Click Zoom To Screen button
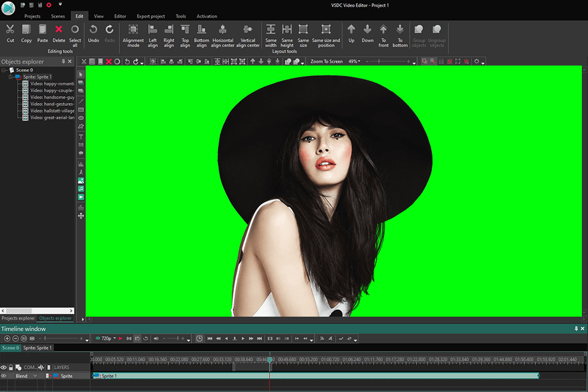This screenshot has height=392, width=588. point(326,61)
